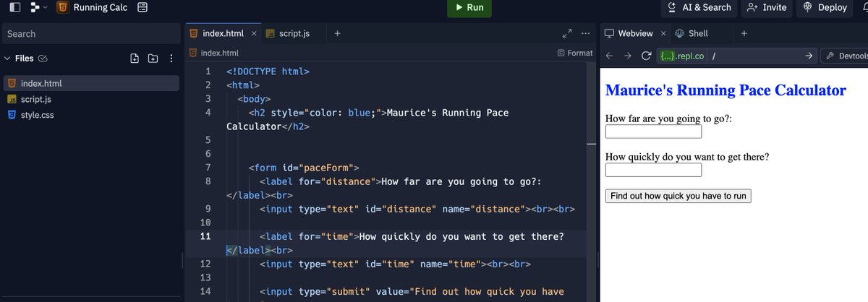Click line number 7 in the gutter
Viewport: 868px width, 302px height.
pyautogui.click(x=208, y=168)
